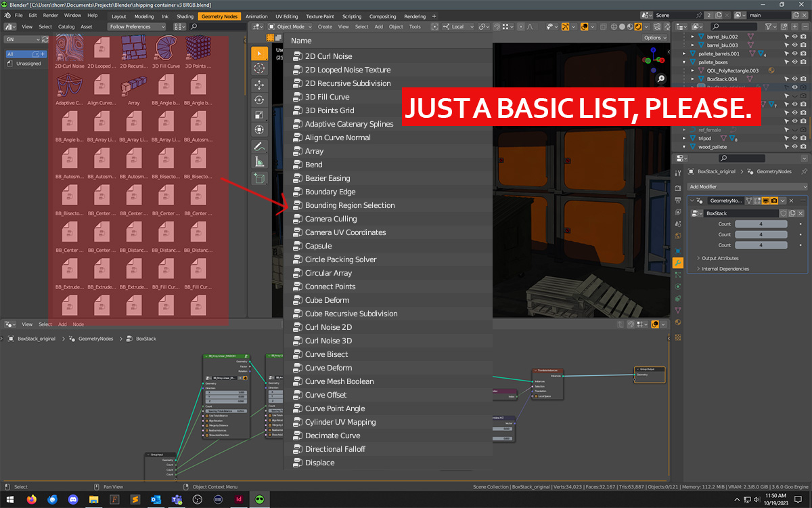This screenshot has height=508, width=812.
Task: Open the asset browser Catalog menu
Action: 66,27
